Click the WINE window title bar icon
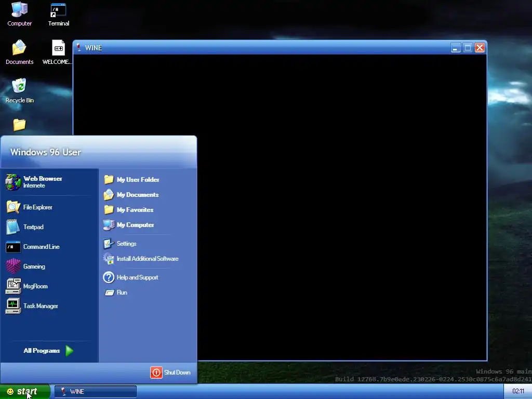 tap(79, 48)
